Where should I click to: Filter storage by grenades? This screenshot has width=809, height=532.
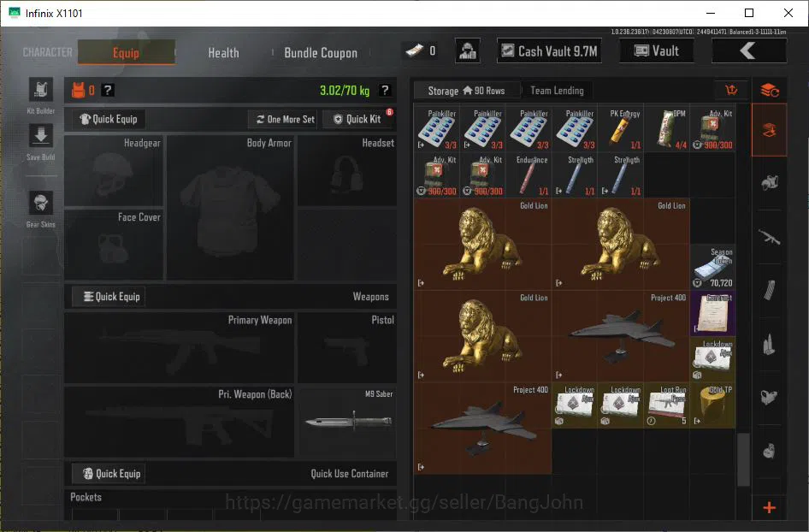click(770, 451)
